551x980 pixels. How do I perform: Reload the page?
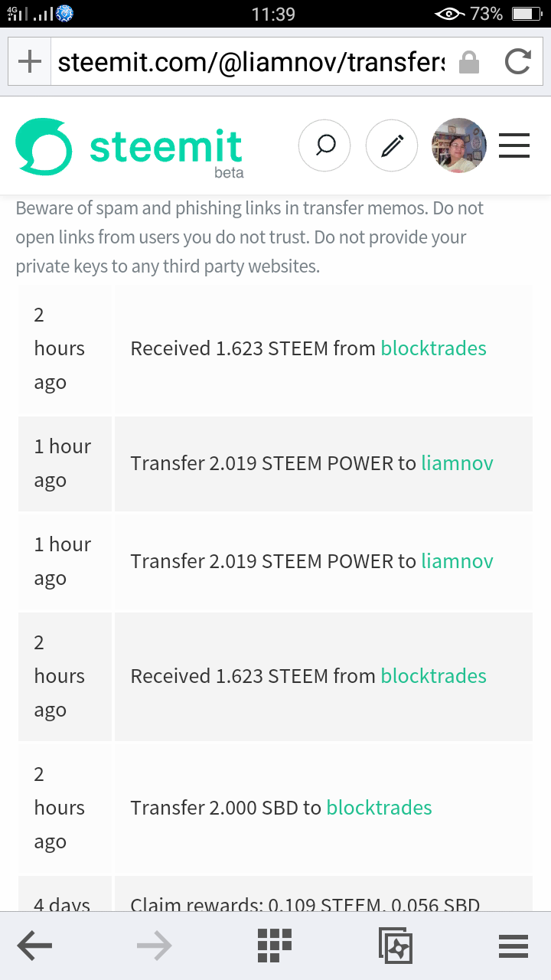(x=517, y=62)
